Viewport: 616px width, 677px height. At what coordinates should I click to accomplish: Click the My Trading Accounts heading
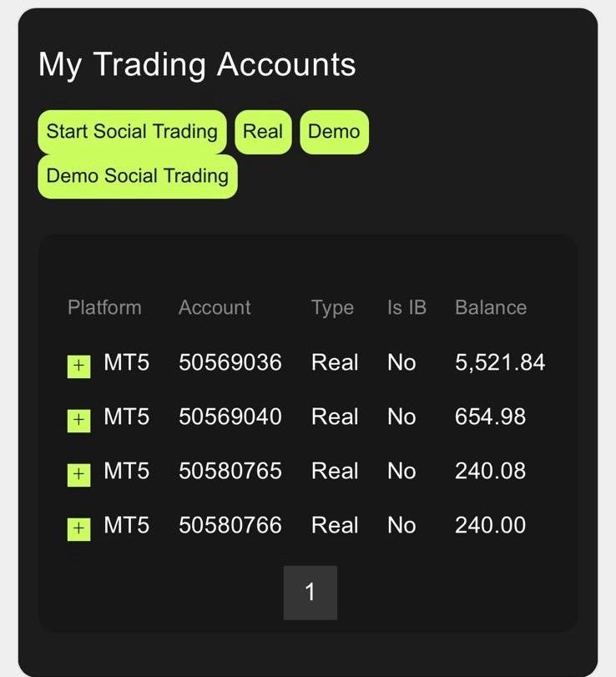click(197, 65)
